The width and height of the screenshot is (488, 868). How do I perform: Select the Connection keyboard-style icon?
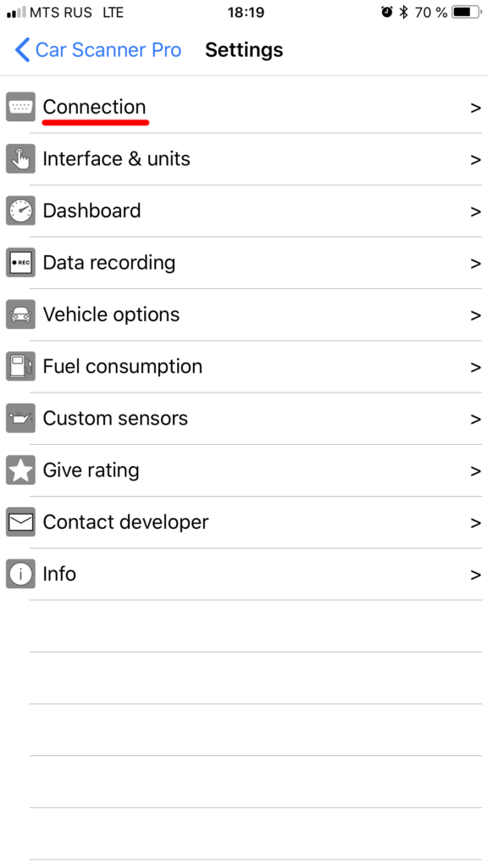[20, 107]
